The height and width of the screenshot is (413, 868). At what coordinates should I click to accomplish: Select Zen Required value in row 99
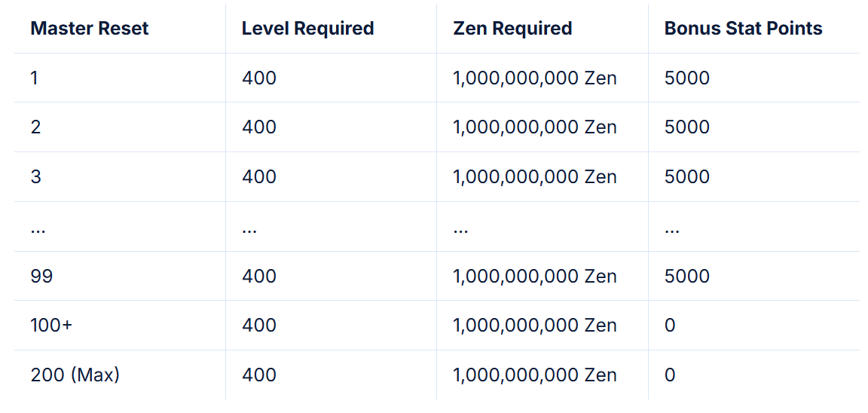point(534,276)
